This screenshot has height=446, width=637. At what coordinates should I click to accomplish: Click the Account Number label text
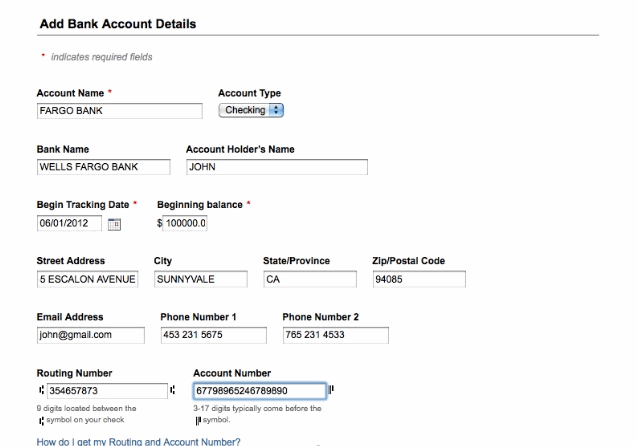[232, 373]
